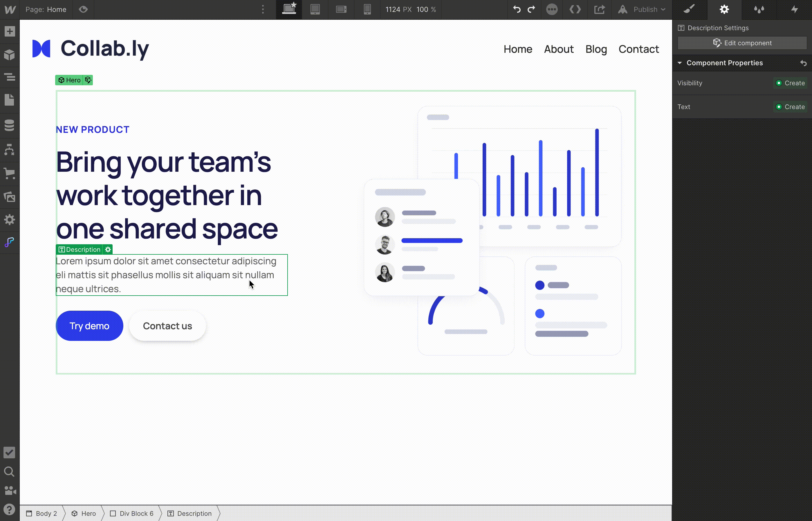The height and width of the screenshot is (521, 812).
Task: Select tablet breakpoint view
Action: coord(315,9)
